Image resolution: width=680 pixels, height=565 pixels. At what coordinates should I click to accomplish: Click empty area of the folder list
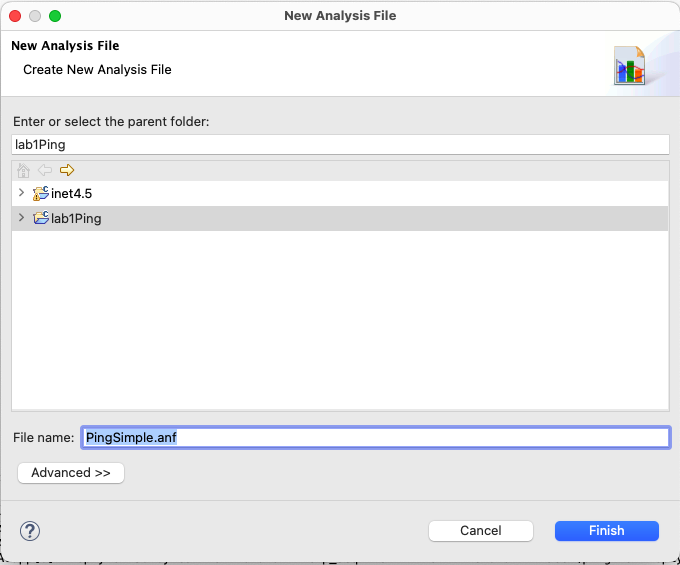(x=340, y=321)
